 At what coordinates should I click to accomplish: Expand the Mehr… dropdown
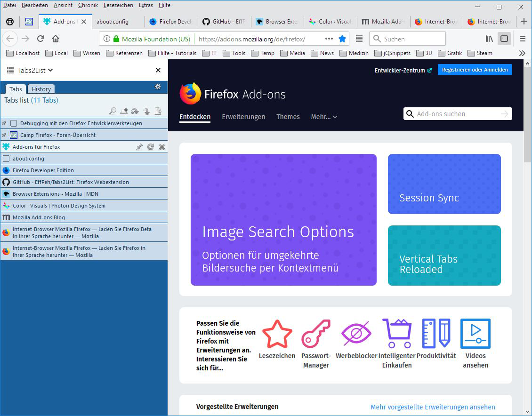(324, 117)
